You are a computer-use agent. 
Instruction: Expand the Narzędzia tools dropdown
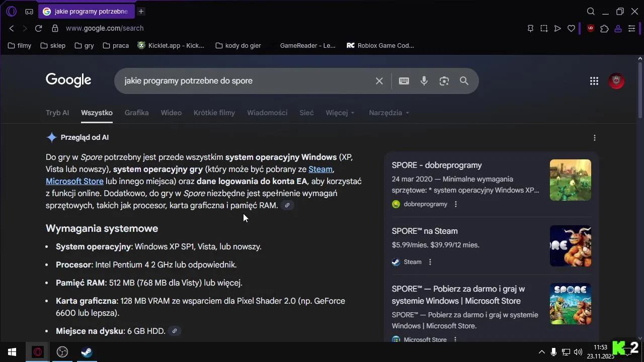[389, 113]
